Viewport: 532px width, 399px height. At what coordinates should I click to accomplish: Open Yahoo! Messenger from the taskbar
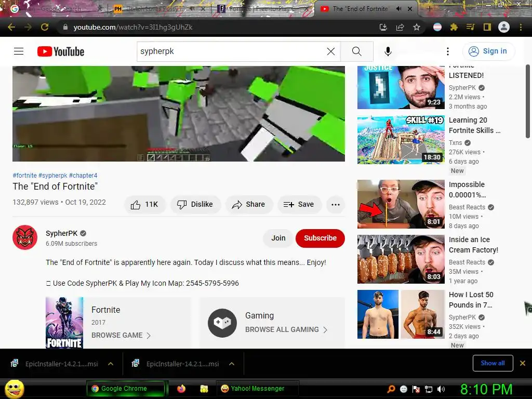[x=257, y=389]
